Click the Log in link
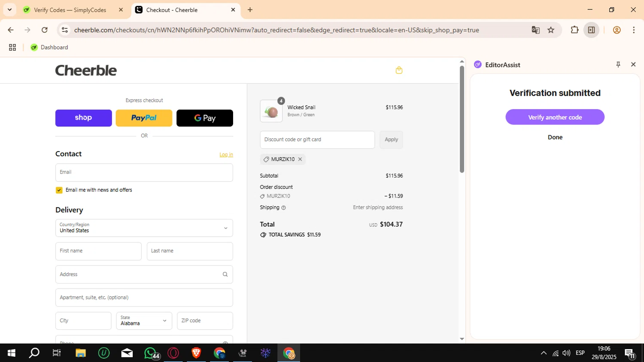Screen dimensions: 644x362 tap(226, 155)
